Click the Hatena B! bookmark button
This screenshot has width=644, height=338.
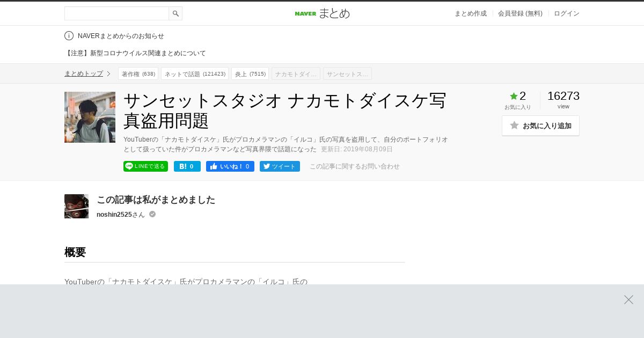pyautogui.click(x=187, y=166)
